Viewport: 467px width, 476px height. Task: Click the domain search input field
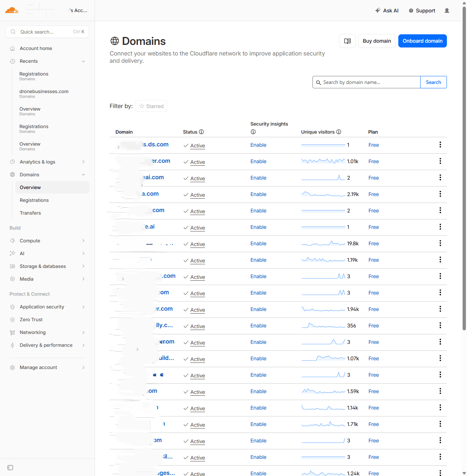(365, 82)
